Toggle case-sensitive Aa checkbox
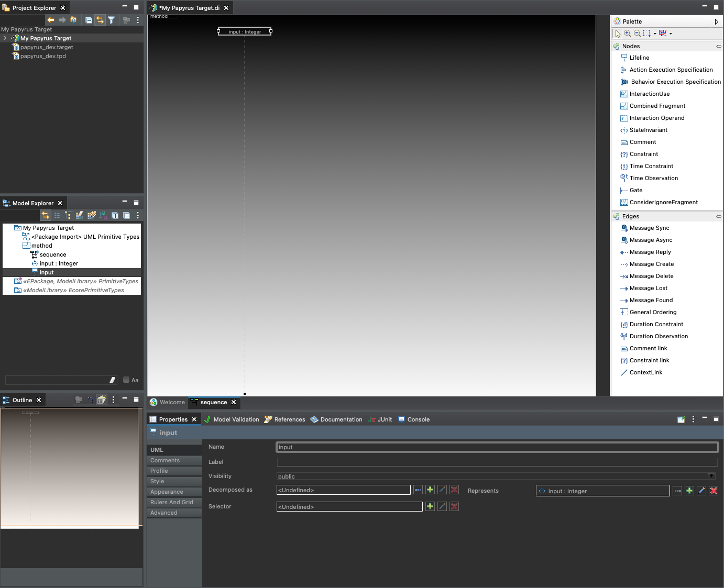Image resolution: width=724 pixels, height=588 pixels. pos(126,380)
